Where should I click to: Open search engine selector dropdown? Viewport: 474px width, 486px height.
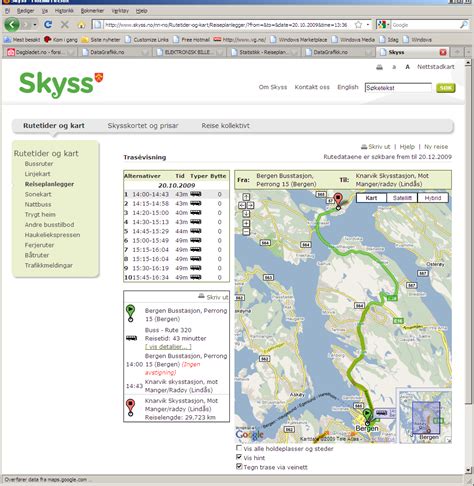coord(383,25)
